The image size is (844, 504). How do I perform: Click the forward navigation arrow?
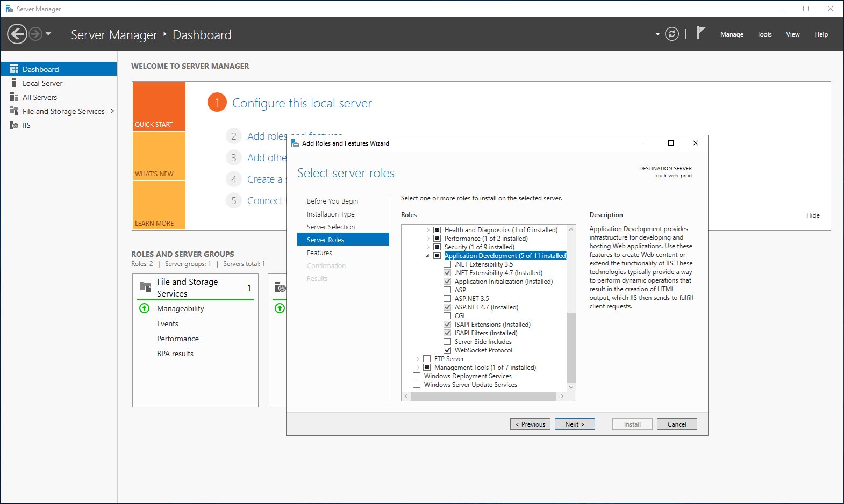pos(35,34)
